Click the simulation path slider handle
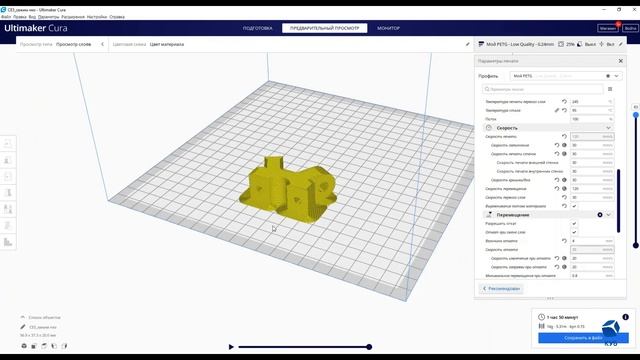 369,347
